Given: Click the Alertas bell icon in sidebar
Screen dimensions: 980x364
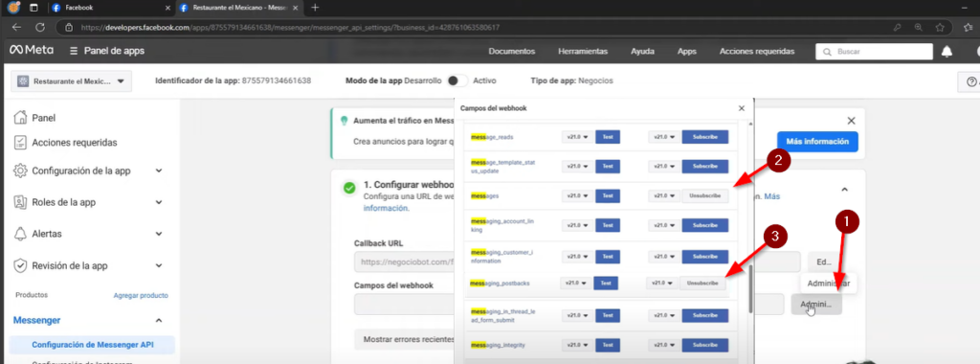Looking at the screenshot, I should (x=21, y=234).
